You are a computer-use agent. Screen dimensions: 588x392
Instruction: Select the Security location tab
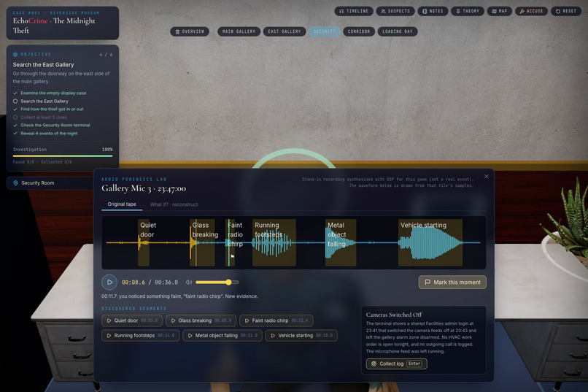click(x=325, y=31)
